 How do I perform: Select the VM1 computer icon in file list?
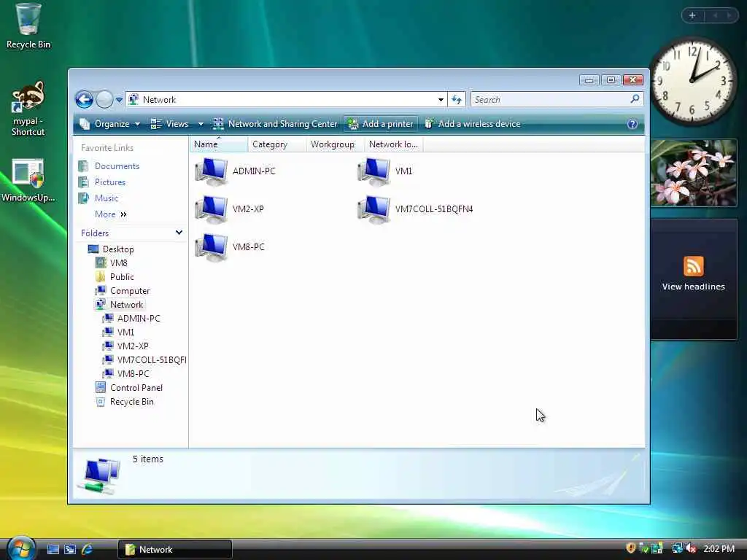tap(374, 171)
